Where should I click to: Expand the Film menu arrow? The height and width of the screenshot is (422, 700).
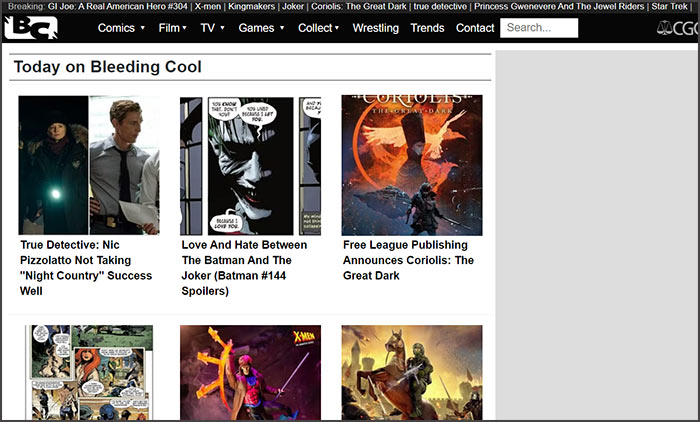point(184,28)
